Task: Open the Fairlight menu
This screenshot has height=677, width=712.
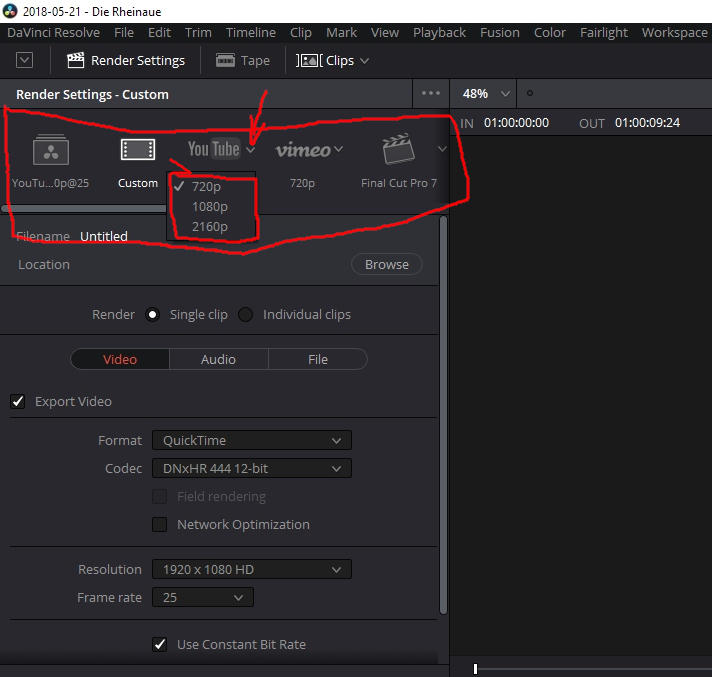Action: [604, 33]
